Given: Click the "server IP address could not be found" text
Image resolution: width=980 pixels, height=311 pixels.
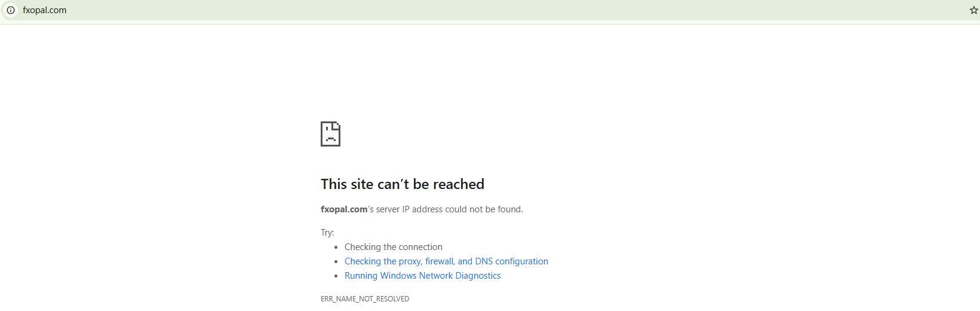Looking at the screenshot, I should pyautogui.click(x=449, y=209).
